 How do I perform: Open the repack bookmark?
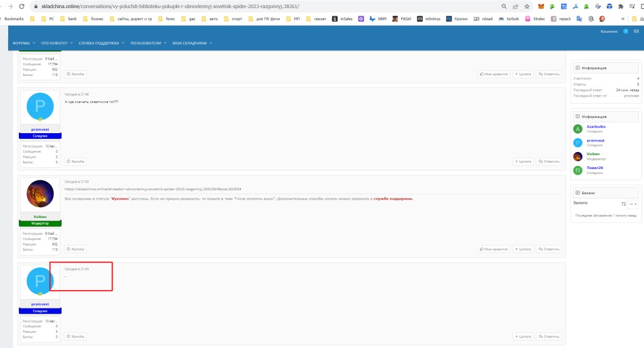click(x=561, y=19)
